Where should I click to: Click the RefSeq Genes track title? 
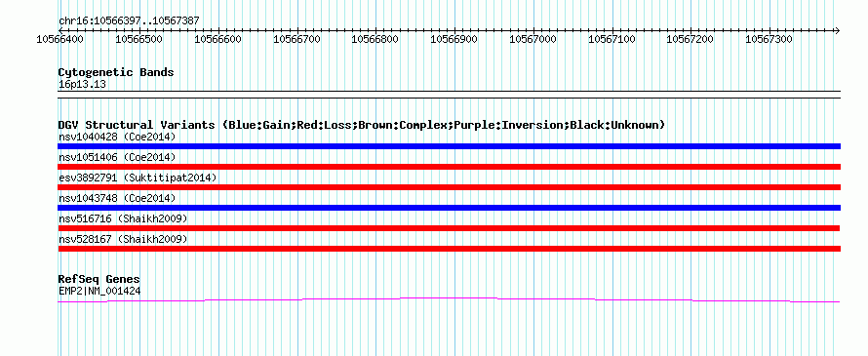[x=99, y=279]
